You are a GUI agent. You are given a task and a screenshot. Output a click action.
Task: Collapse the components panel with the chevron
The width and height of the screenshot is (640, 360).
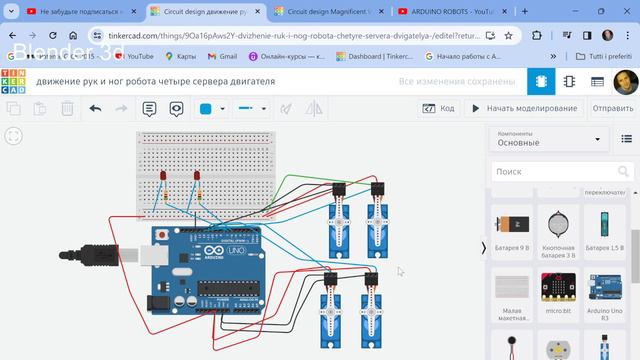(x=483, y=248)
